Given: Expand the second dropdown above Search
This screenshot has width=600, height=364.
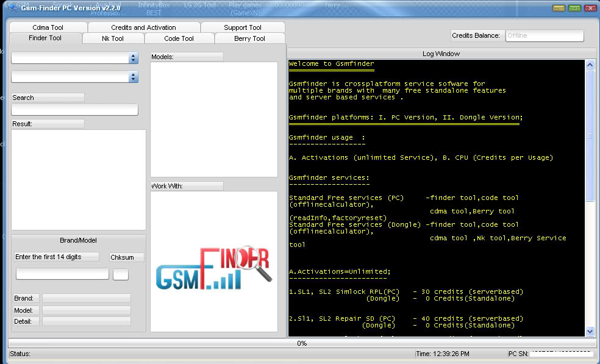Looking at the screenshot, I should (133, 77).
